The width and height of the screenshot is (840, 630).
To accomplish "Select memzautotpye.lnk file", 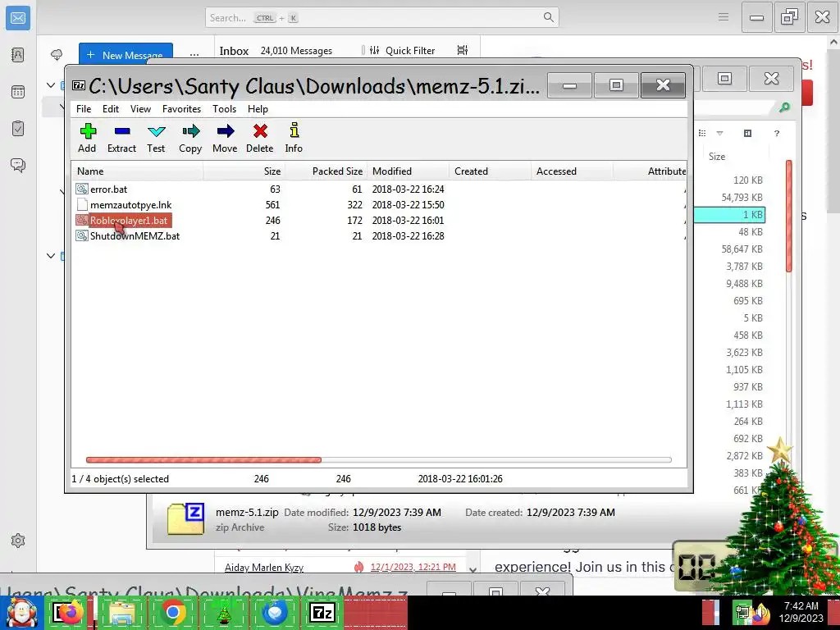I will (130, 204).
